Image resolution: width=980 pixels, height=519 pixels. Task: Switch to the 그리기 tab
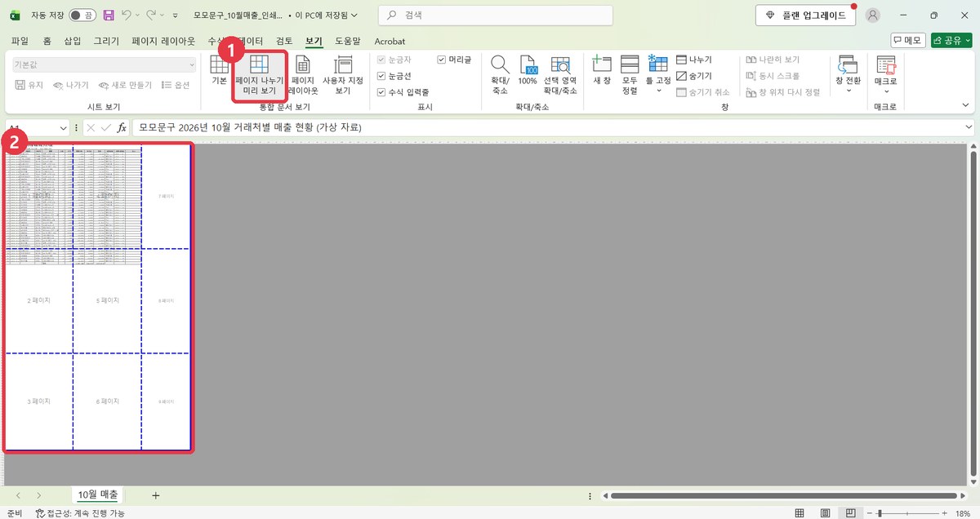tap(106, 41)
